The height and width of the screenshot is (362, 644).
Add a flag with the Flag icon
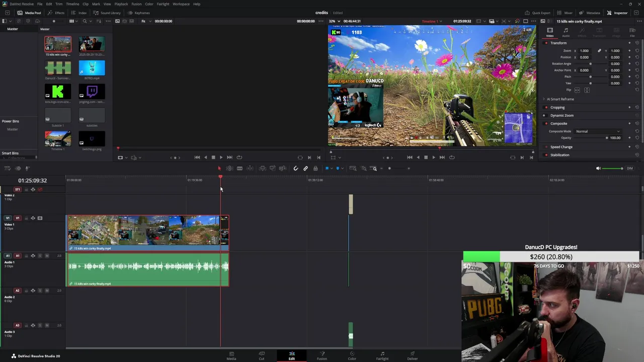(x=327, y=168)
